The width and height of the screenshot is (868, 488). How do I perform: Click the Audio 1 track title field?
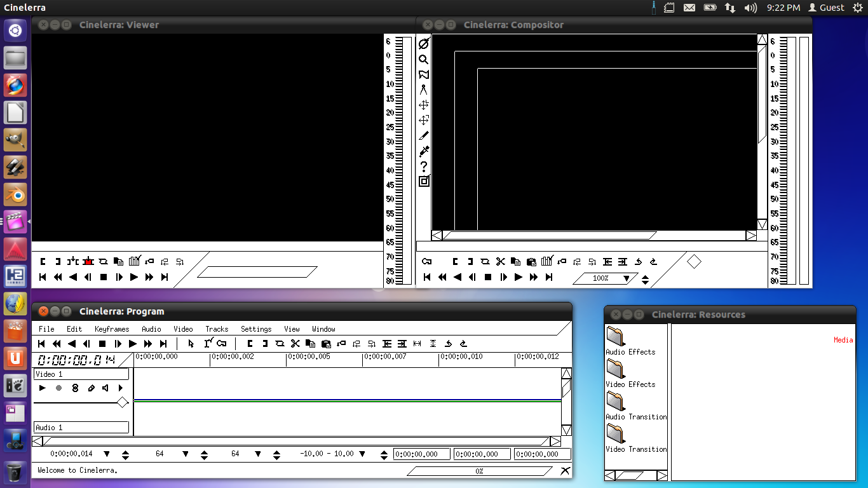[x=81, y=428]
